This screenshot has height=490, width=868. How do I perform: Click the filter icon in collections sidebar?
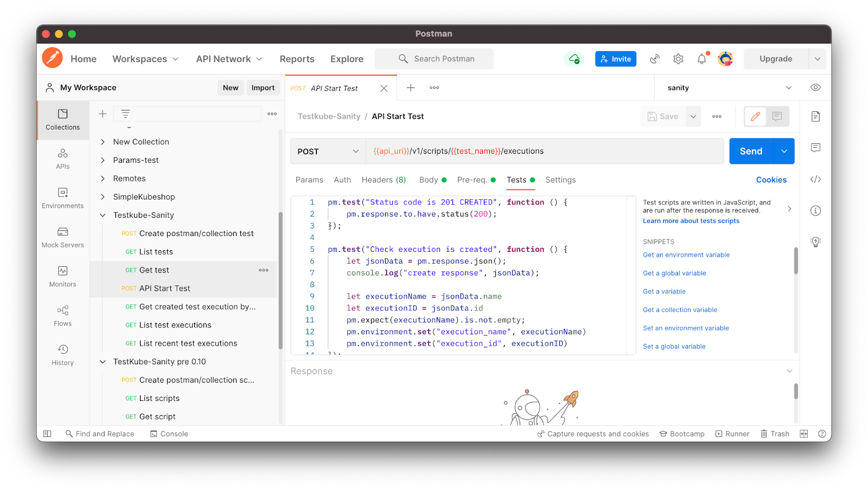125,114
